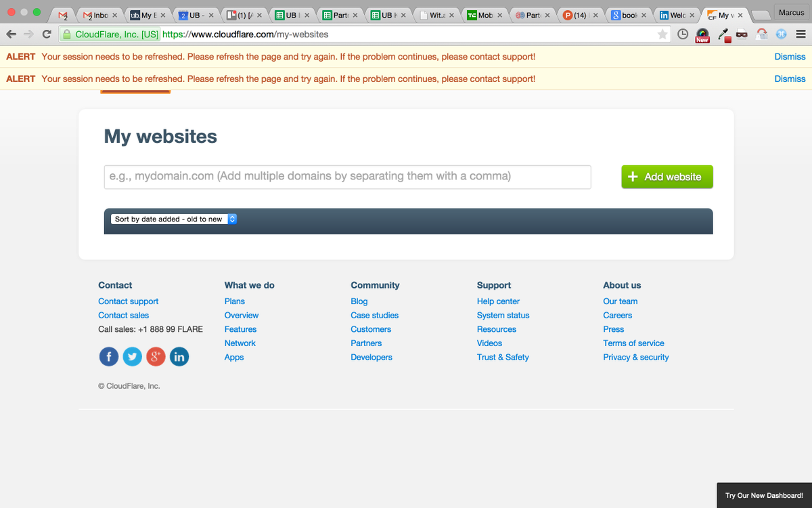Open the Help center link
This screenshot has height=508, width=812.
(x=499, y=301)
